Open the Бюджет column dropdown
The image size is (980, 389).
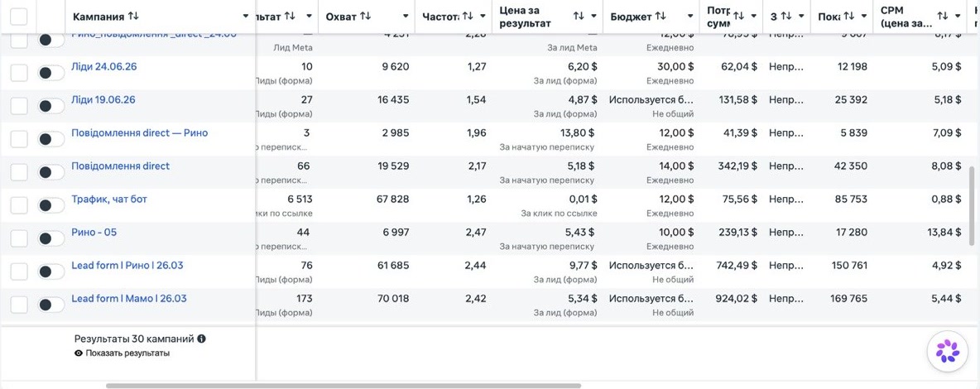coord(690,17)
